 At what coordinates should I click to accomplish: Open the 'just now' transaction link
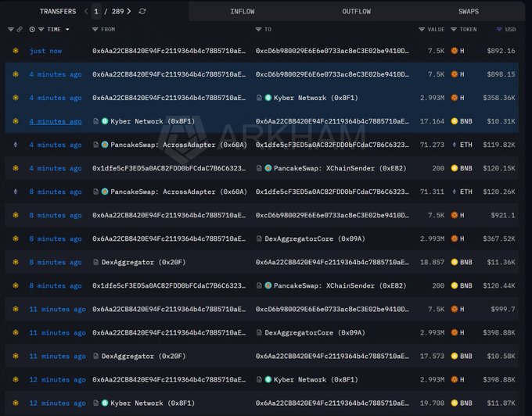pos(45,51)
